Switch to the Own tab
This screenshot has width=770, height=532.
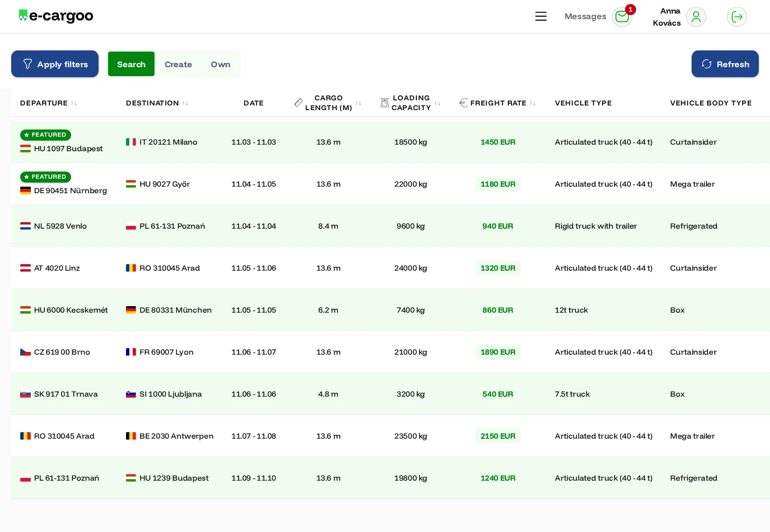pos(220,64)
